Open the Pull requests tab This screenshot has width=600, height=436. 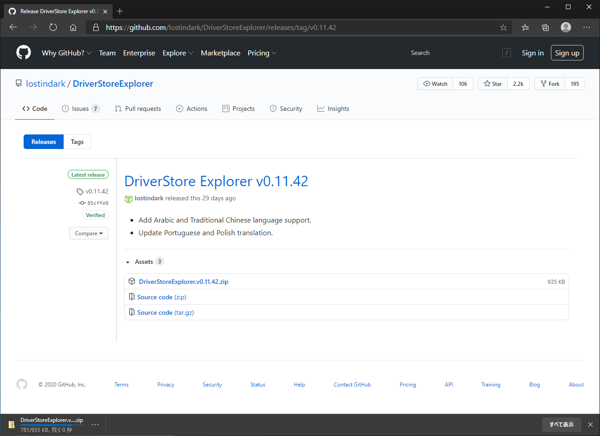coord(138,108)
